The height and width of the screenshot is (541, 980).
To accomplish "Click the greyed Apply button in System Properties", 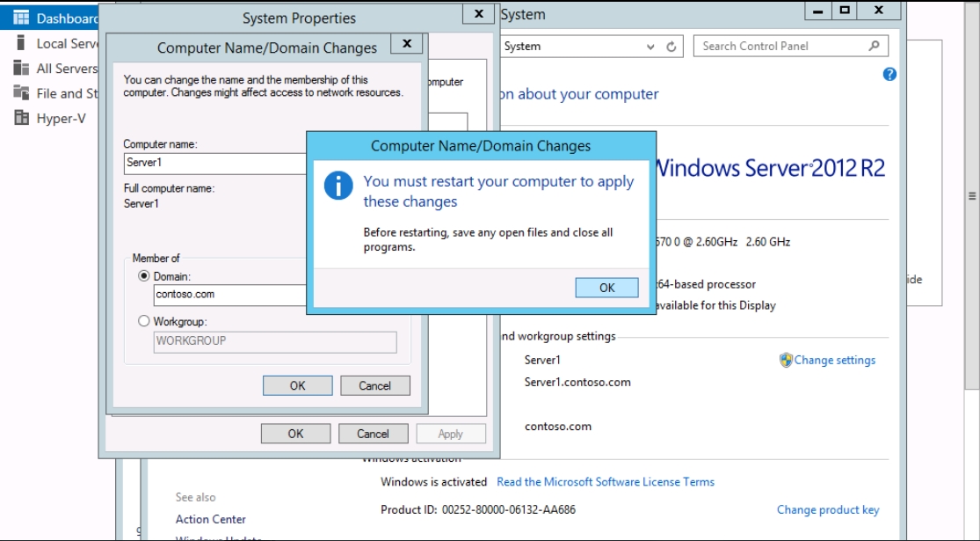I will 451,434.
